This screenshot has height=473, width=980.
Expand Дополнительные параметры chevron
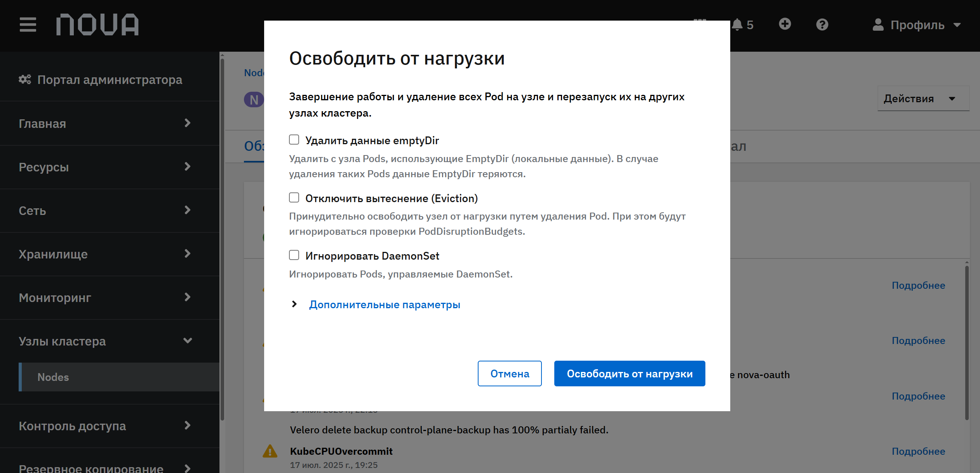tap(294, 304)
